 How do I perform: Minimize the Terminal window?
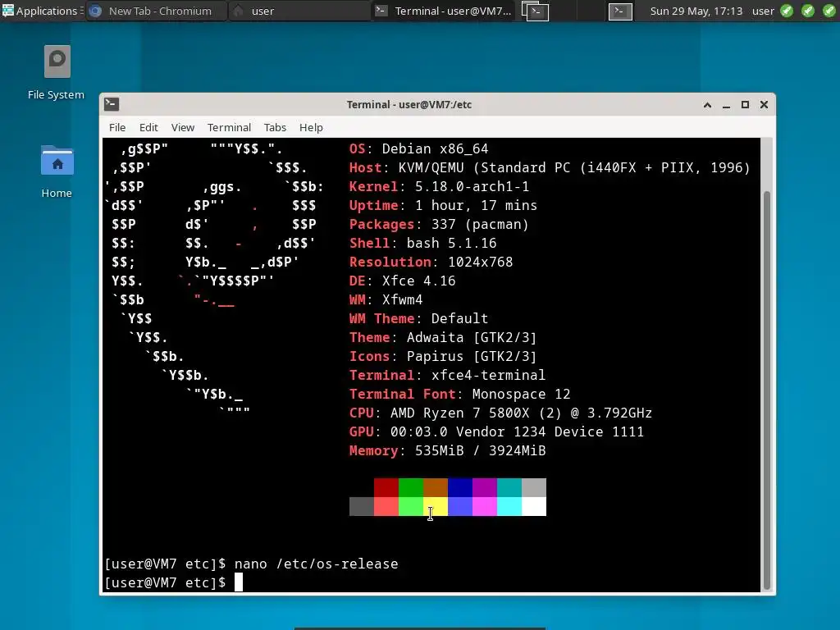[726, 105]
